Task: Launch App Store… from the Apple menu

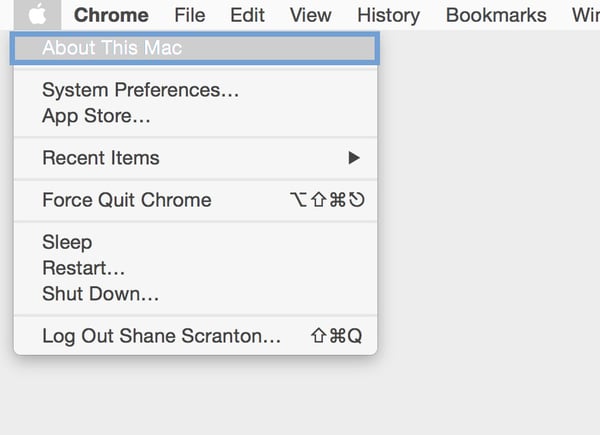Action: [195, 116]
